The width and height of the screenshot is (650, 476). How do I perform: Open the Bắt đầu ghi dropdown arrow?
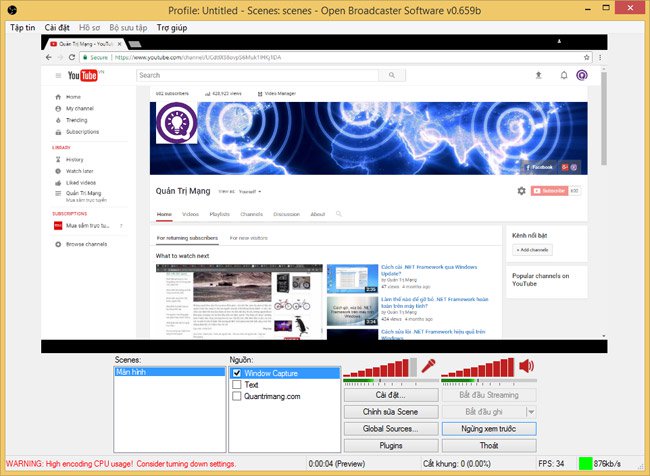pyautogui.click(x=531, y=412)
